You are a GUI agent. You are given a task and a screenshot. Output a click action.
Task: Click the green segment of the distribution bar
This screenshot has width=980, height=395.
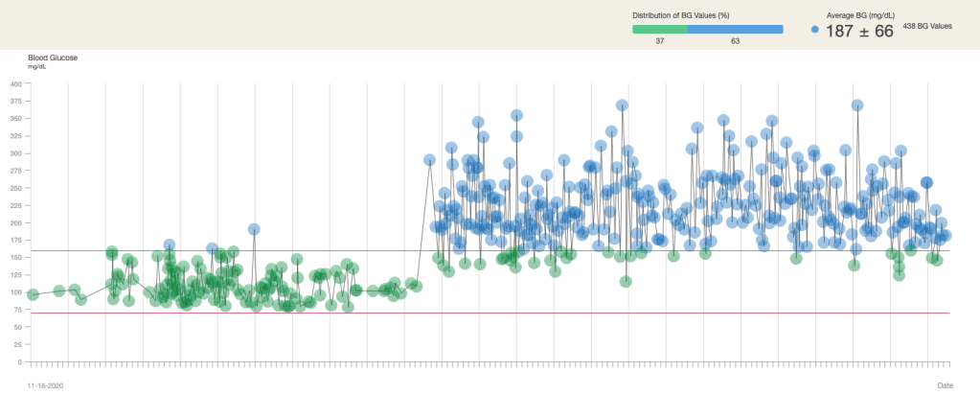[x=659, y=29]
